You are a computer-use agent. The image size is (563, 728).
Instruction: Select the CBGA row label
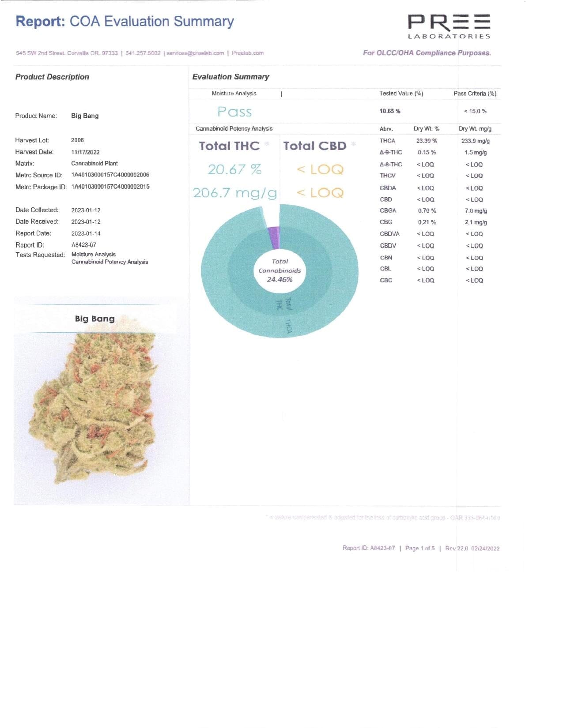coord(388,211)
